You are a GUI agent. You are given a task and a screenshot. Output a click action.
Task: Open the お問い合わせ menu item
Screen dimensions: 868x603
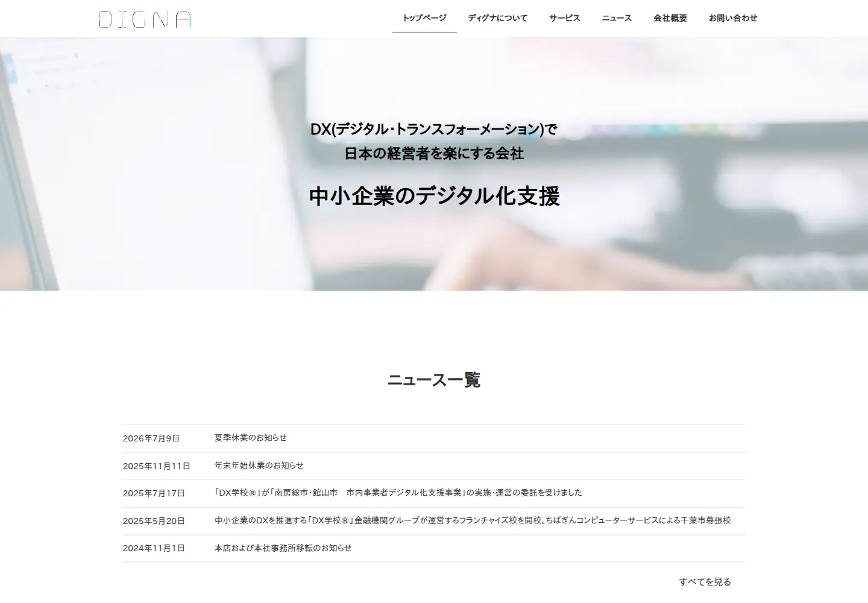(x=733, y=18)
